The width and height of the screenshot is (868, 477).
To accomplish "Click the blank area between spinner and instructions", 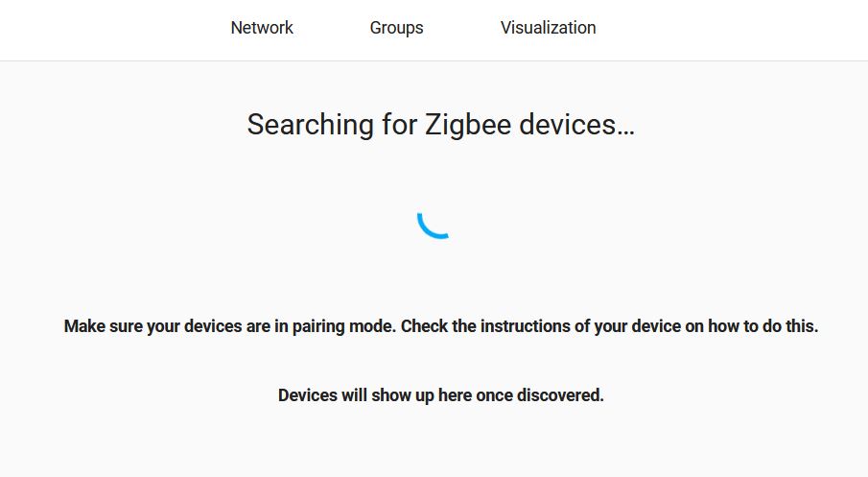I will (434, 277).
